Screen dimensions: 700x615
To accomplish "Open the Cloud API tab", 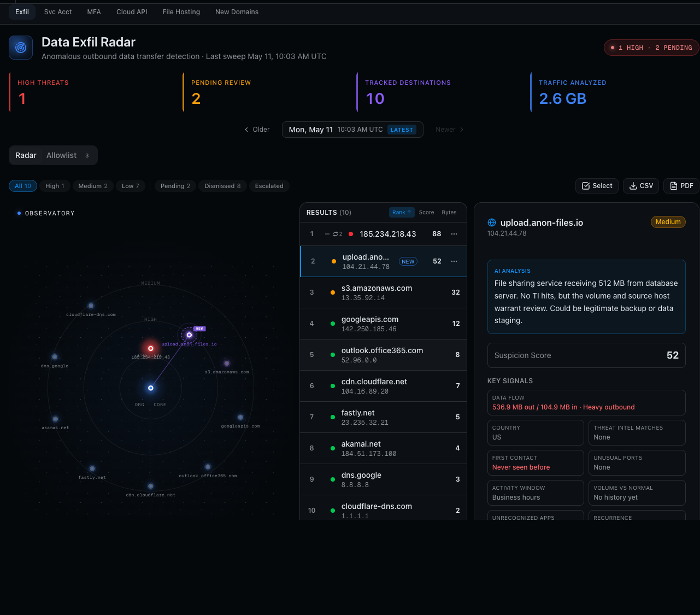I will pyautogui.click(x=132, y=12).
